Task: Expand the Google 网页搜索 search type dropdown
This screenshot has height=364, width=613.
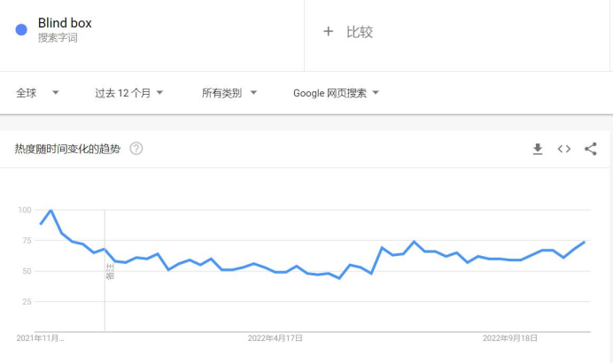Action: pos(336,93)
